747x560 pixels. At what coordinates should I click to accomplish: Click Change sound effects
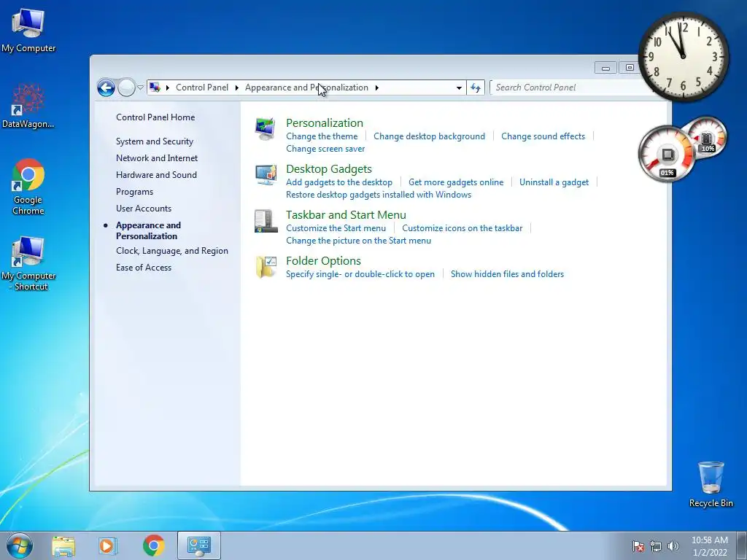point(543,136)
